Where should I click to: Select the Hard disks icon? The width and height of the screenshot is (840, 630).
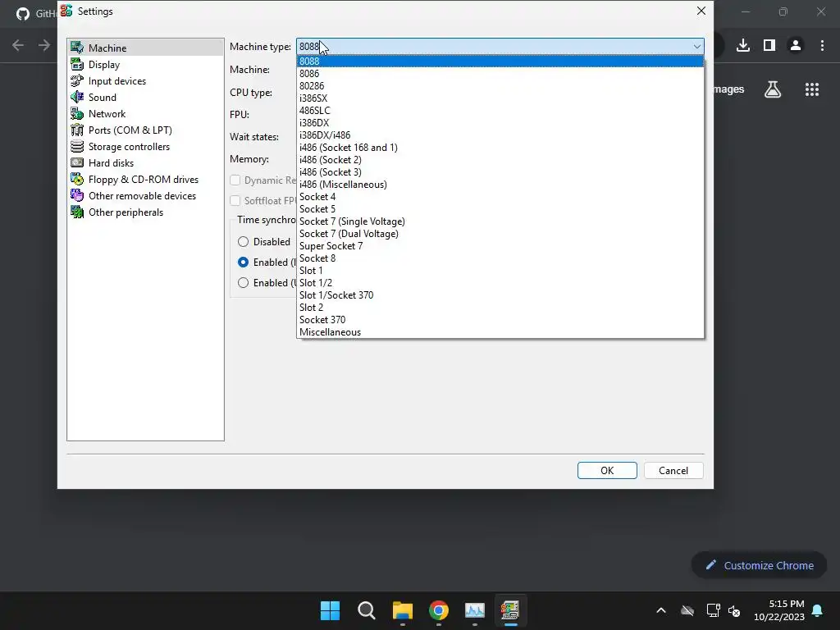tap(77, 163)
